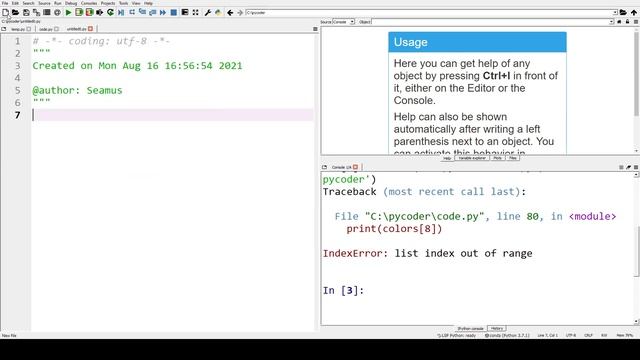
Task: Lock the Help pane content
Action: (627, 22)
